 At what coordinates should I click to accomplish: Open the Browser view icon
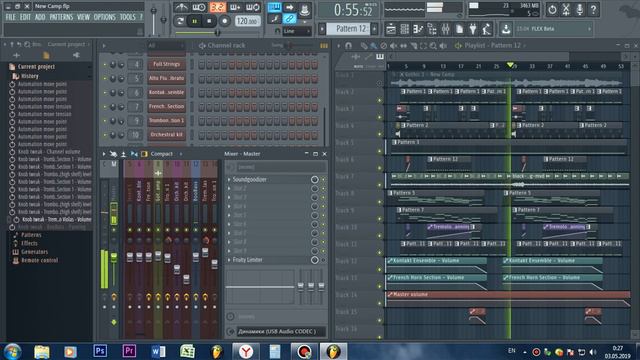(431, 29)
